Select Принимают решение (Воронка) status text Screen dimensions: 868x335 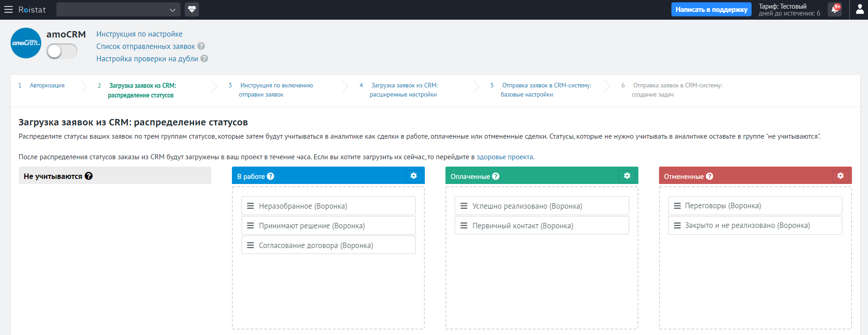[x=312, y=226]
